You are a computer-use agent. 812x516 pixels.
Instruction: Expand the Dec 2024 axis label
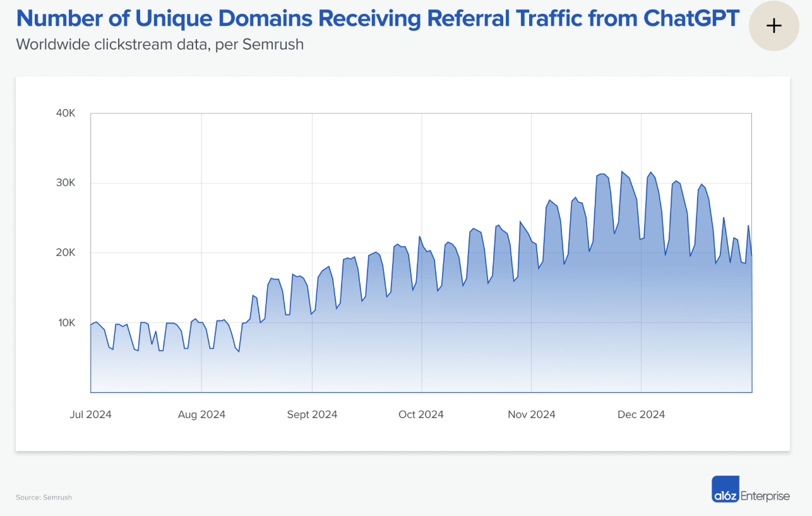point(641,414)
